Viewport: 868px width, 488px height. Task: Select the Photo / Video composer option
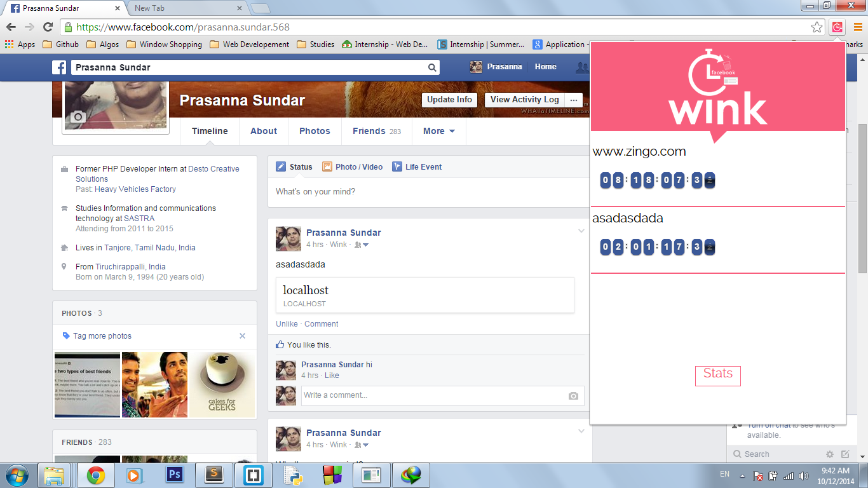[352, 167]
